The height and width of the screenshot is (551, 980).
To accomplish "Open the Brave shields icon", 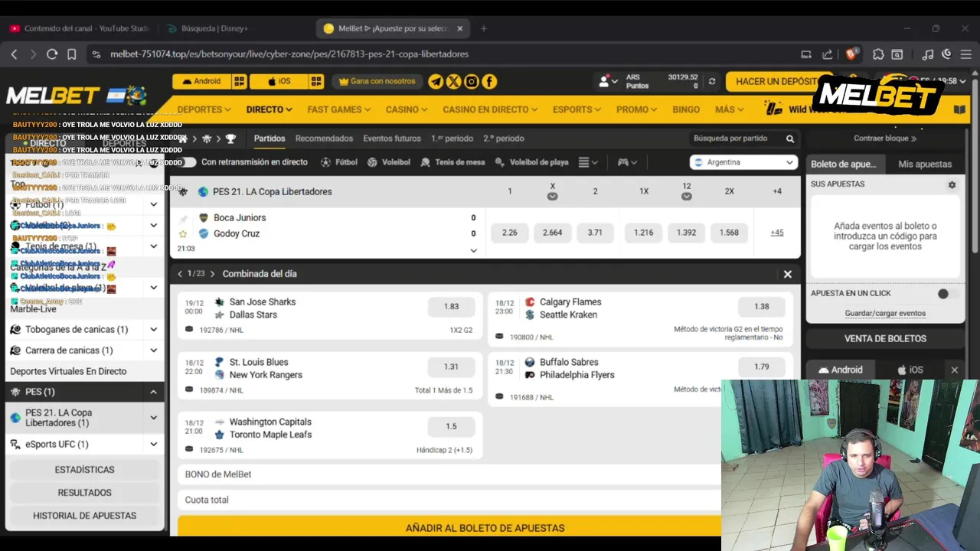I will coord(851,54).
